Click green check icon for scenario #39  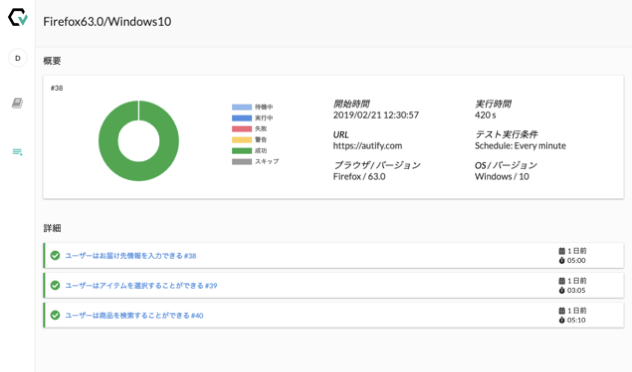click(55, 285)
